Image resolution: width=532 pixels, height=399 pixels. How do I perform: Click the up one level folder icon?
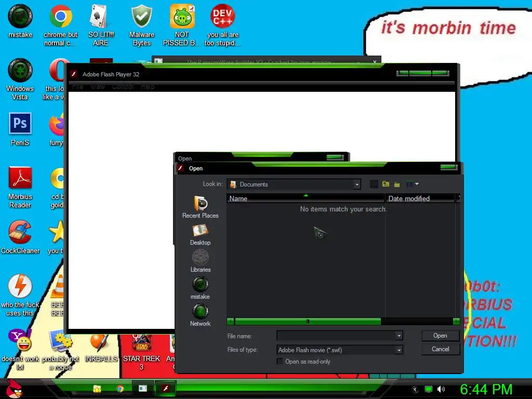click(386, 184)
